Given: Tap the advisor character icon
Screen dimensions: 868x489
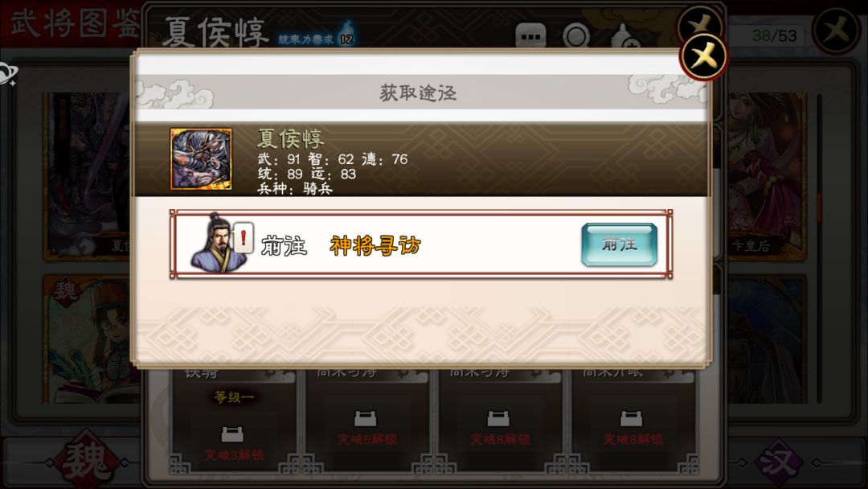Looking at the screenshot, I should coord(216,244).
